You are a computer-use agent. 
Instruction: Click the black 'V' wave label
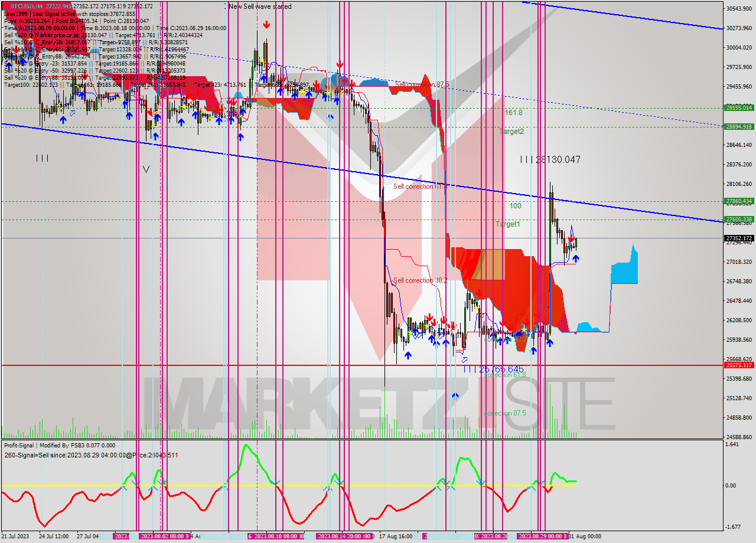click(x=146, y=169)
